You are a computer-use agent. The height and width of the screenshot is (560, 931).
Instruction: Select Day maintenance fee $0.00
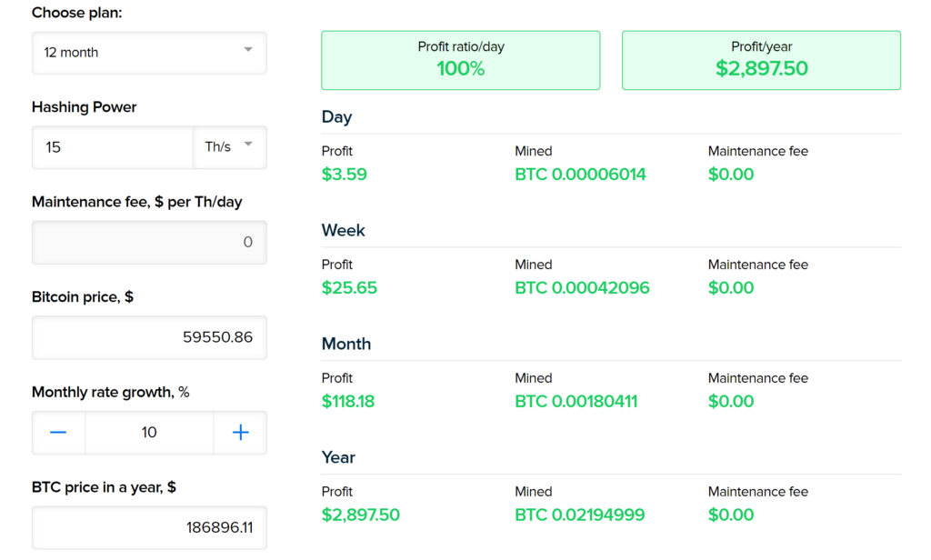(x=731, y=175)
